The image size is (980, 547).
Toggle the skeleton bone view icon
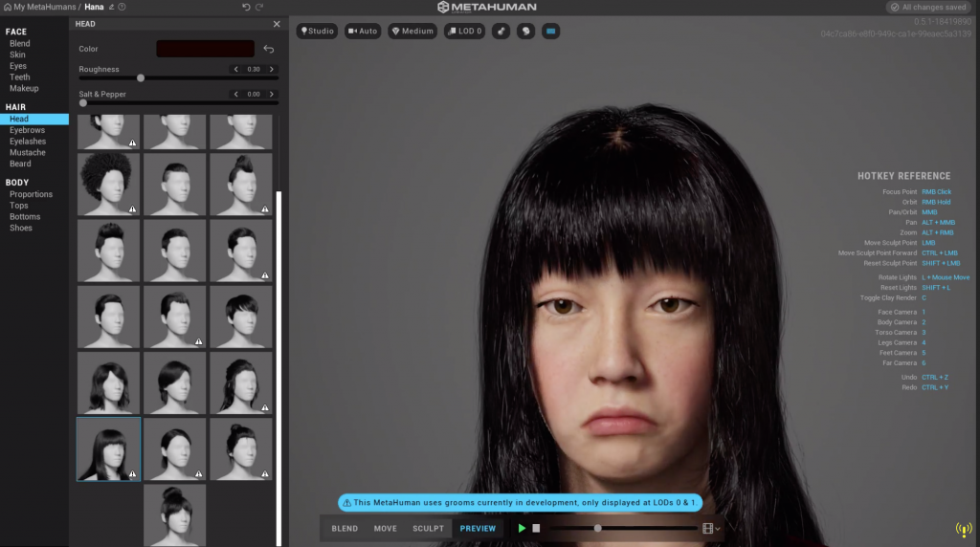coord(501,31)
